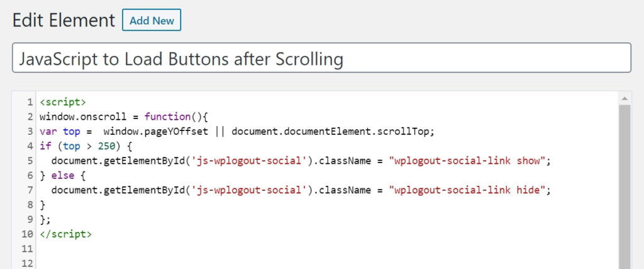Click line number 11 in the gutter
The width and height of the screenshot is (644, 269).
(x=26, y=249)
